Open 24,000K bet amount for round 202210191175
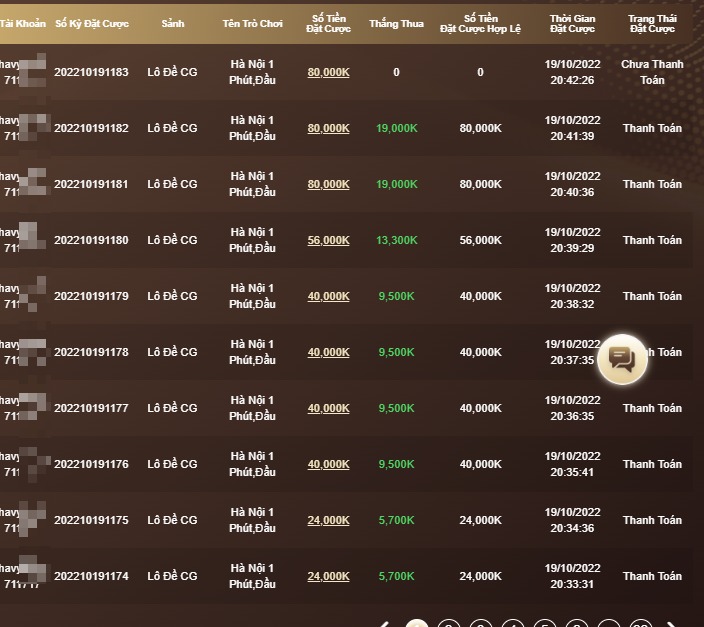 pyautogui.click(x=328, y=520)
